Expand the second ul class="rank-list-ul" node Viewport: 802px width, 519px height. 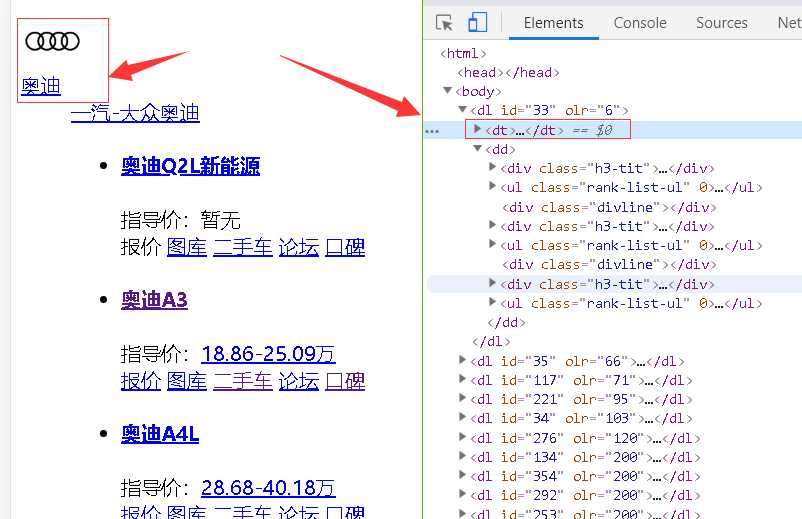[492, 244]
